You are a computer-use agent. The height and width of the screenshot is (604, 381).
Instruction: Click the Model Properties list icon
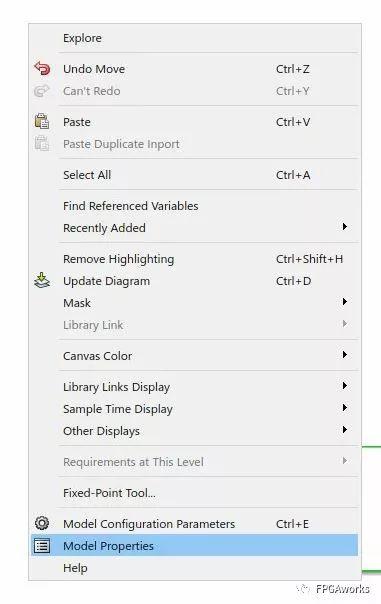coord(42,545)
